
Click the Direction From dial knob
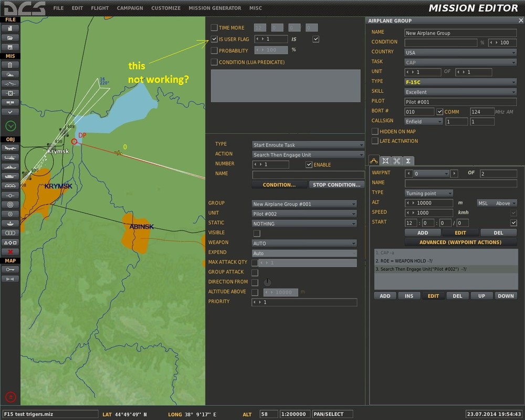(x=267, y=282)
